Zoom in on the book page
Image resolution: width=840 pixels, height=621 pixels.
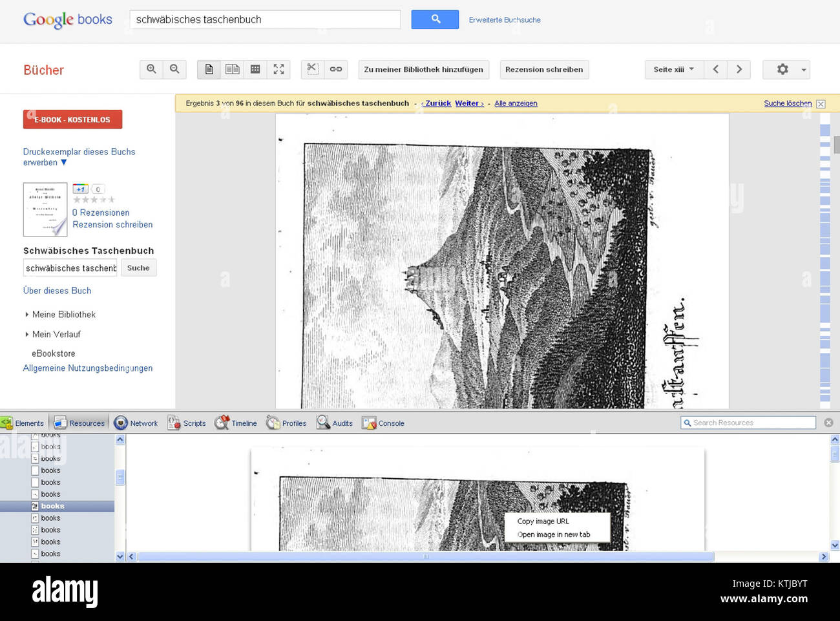(151, 69)
